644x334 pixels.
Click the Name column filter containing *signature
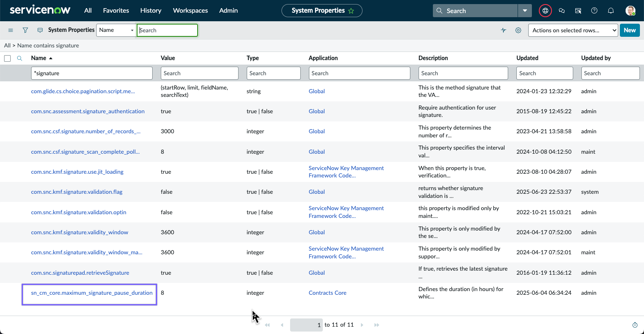tap(92, 73)
